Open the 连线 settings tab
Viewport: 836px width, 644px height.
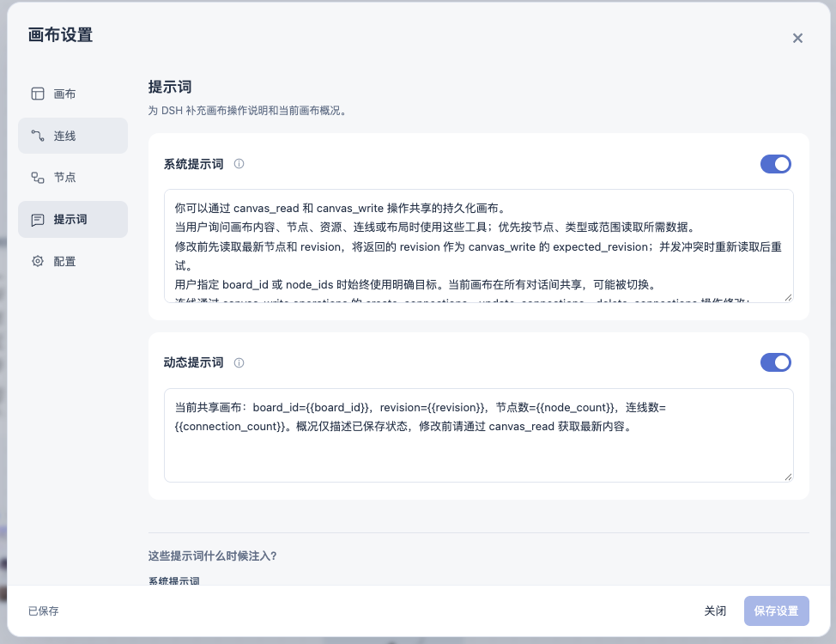point(73,136)
